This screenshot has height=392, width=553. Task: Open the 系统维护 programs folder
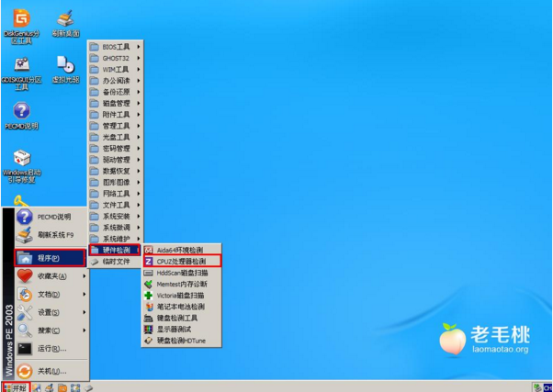coord(115,239)
